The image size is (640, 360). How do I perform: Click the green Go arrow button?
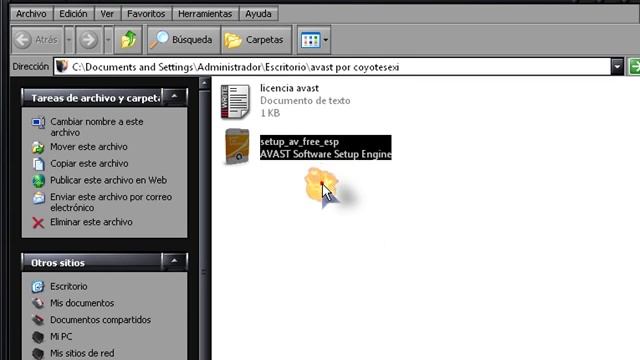[x=634, y=67]
